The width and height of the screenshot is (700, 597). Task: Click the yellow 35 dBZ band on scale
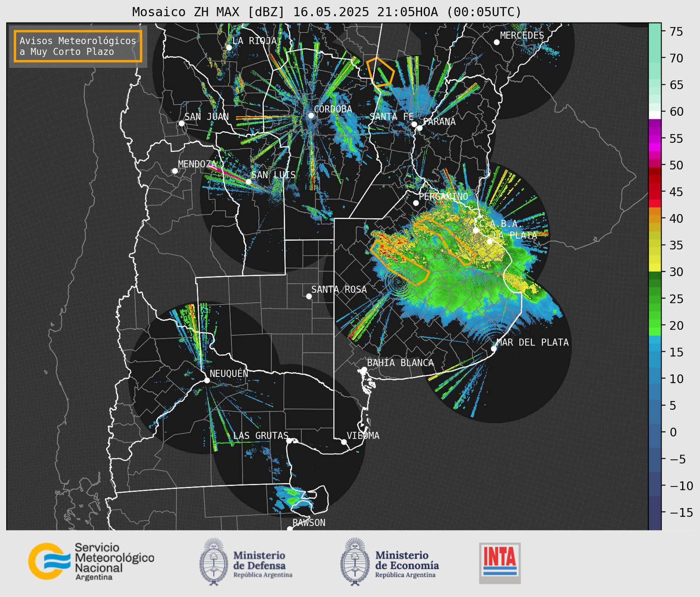click(655, 245)
